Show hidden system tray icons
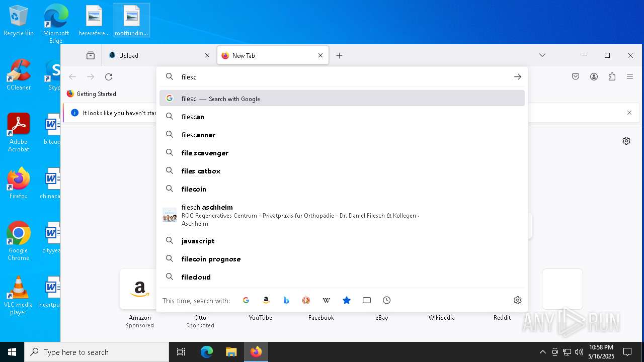This screenshot has width=644, height=362. [542, 352]
